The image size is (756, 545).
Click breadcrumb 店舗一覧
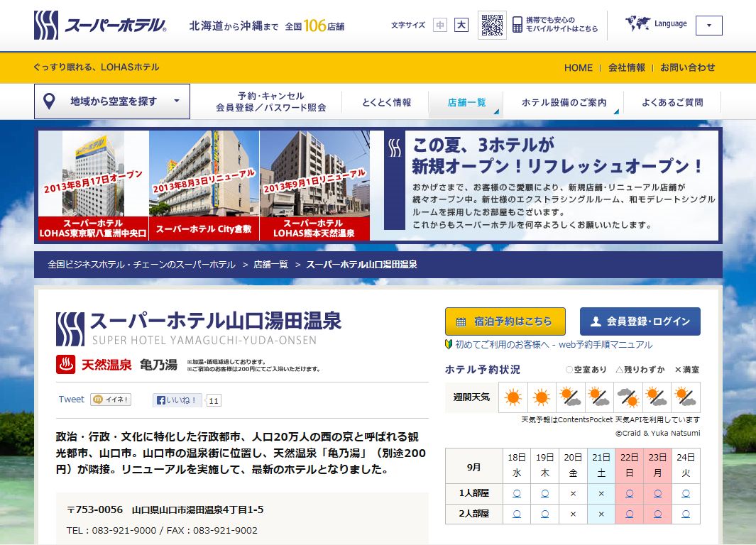click(270, 265)
